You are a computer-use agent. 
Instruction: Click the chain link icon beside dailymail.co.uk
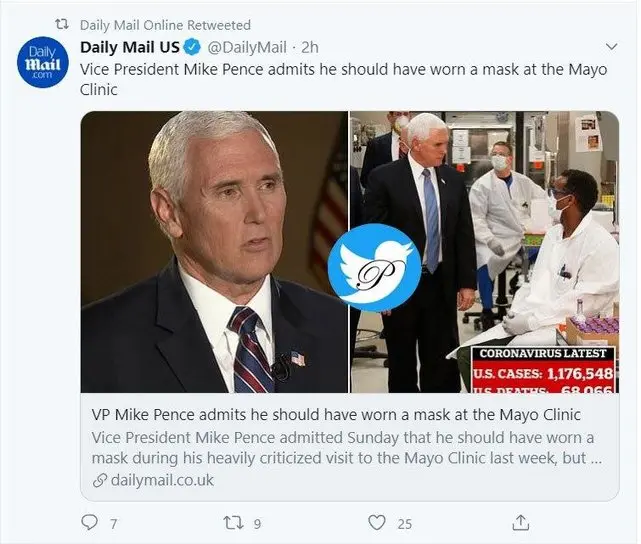[x=98, y=481]
